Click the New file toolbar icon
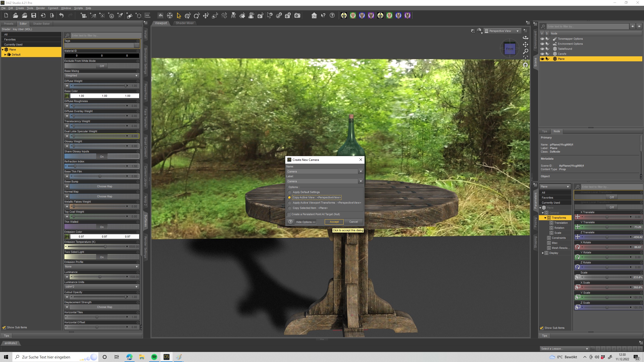Viewport: 644px width, 362px height. pyautogui.click(x=6, y=16)
